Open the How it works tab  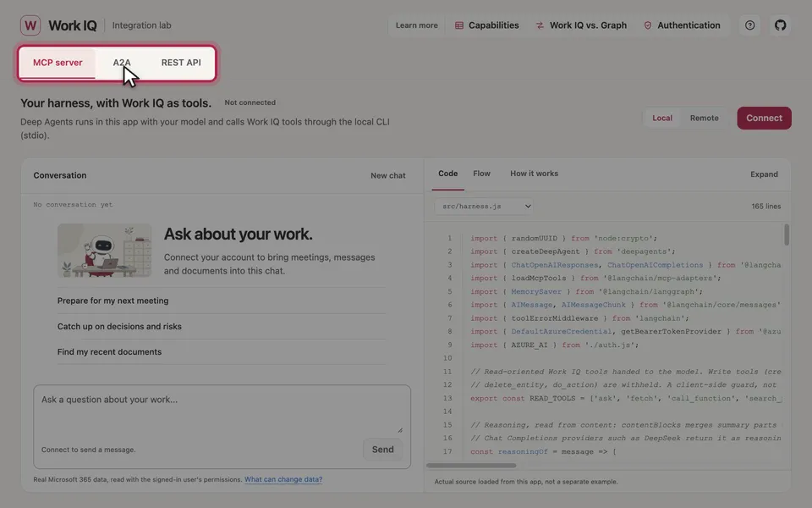coord(534,174)
